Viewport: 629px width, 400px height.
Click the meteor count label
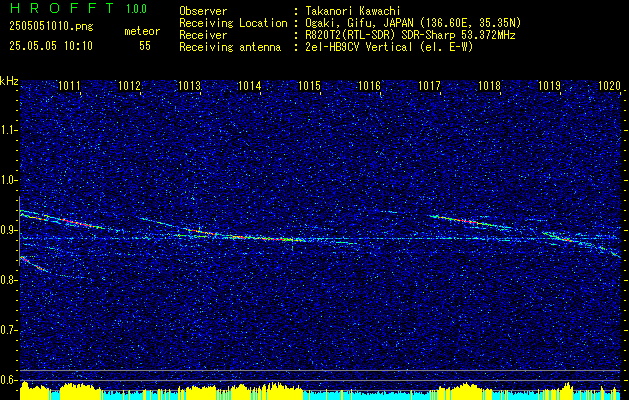point(142,31)
